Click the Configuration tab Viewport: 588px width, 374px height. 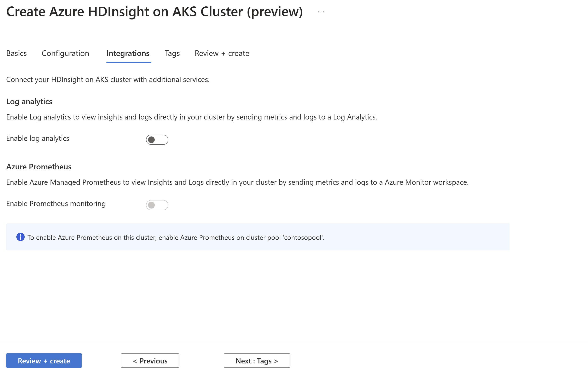coord(65,53)
